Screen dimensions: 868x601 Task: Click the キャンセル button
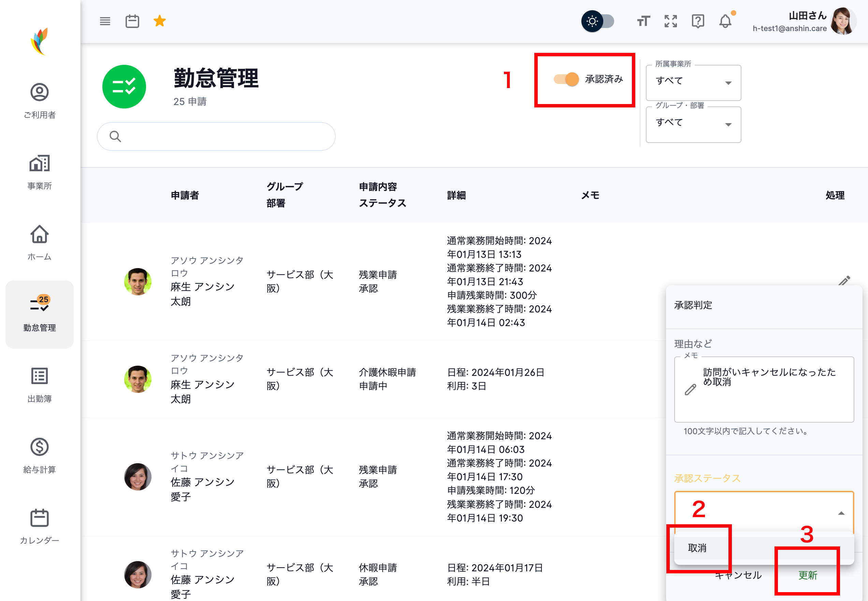[738, 576]
